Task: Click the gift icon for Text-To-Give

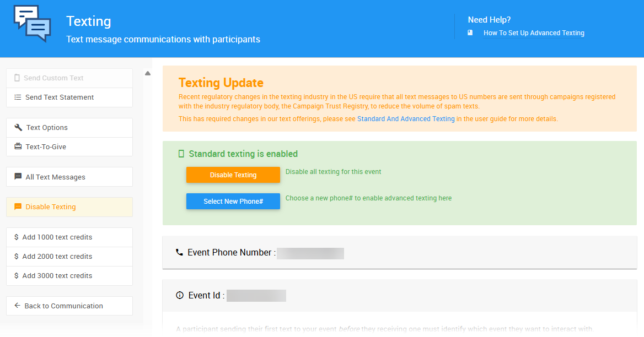Action: (18, 146)
